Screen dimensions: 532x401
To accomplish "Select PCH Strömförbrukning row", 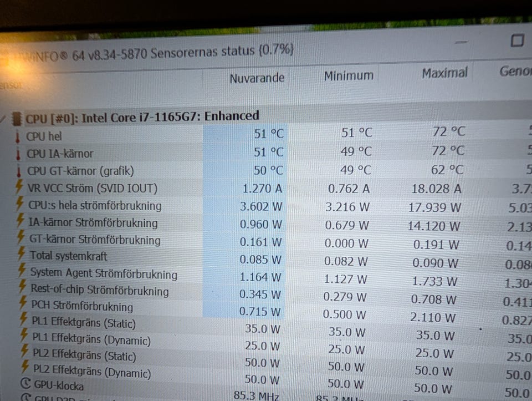I will 266,312.
